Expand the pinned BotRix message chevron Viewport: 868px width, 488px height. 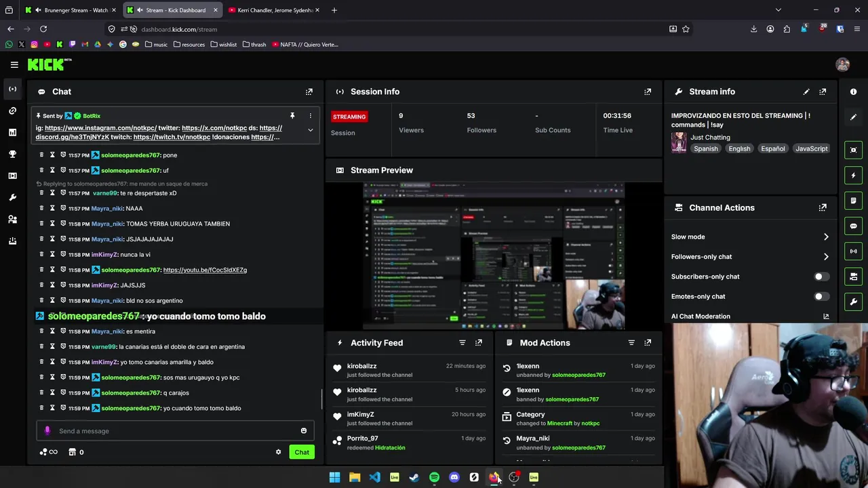[x=311, y=130]
